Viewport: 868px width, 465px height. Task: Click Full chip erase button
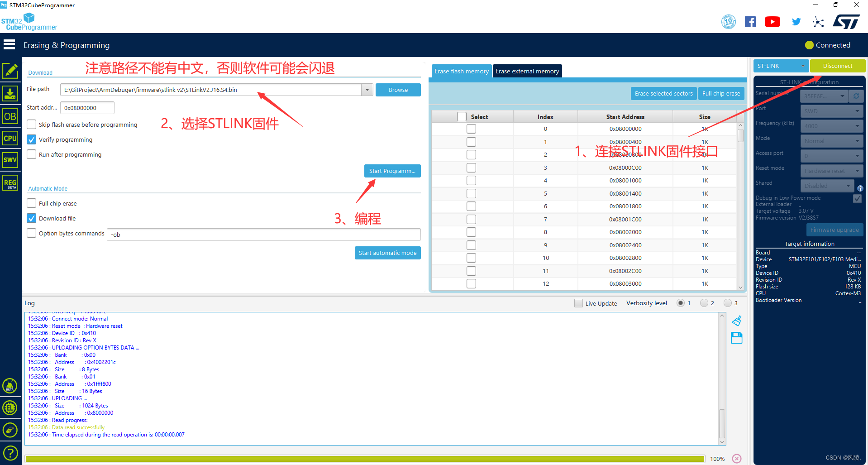[721, 93]
